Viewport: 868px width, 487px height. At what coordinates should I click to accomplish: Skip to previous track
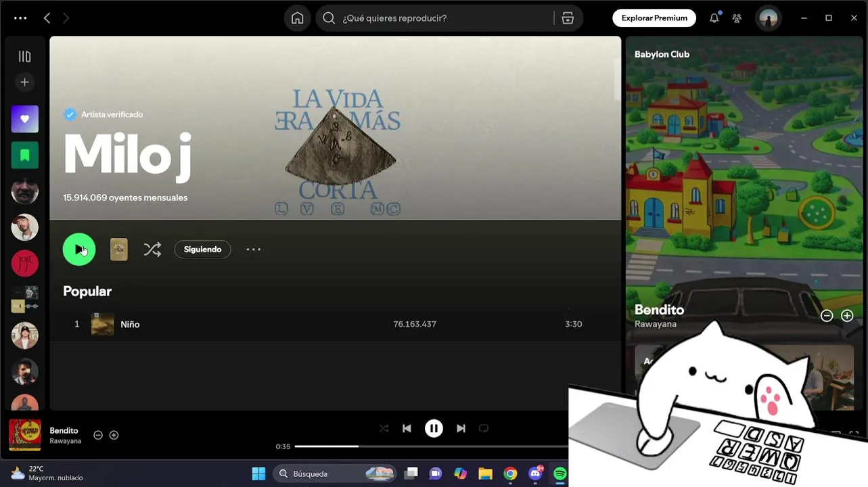407,428
